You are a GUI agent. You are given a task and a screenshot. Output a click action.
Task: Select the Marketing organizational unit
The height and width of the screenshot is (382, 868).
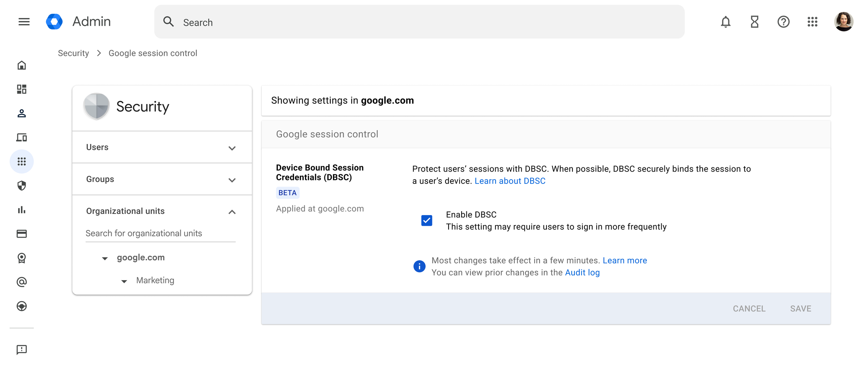155,281
